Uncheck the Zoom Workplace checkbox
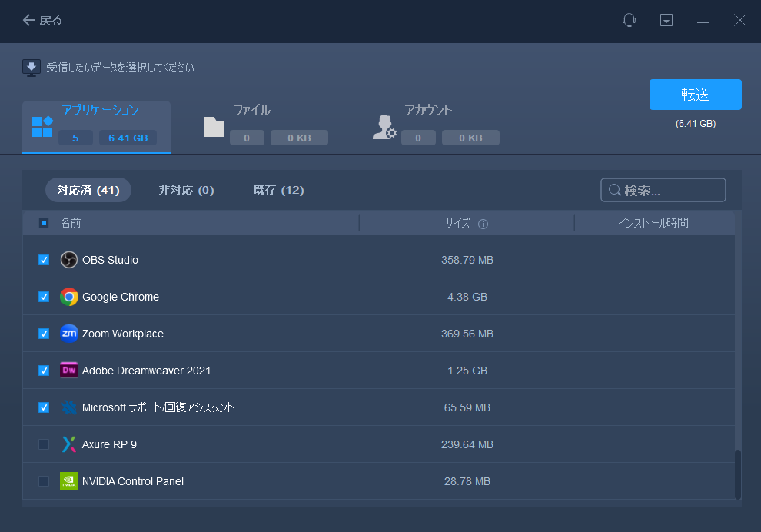Screen dimensions: 761x532 (x=44, y=334)
